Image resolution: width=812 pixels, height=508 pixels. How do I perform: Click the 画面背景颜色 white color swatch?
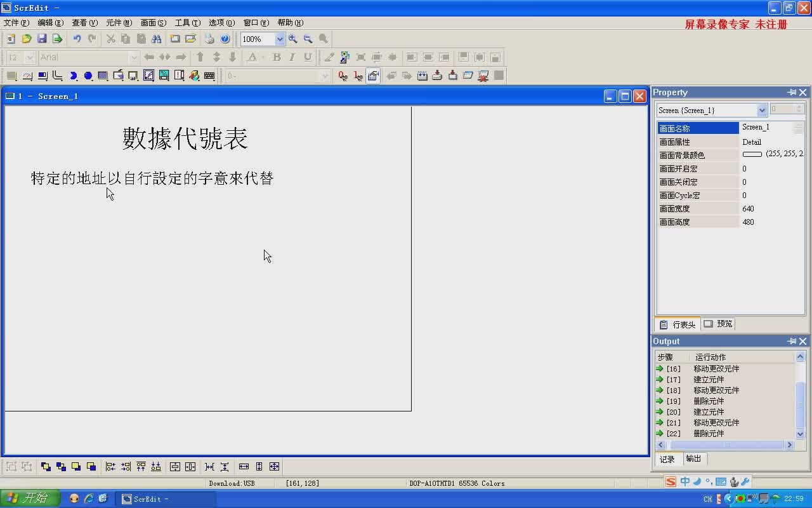(x=752, y=154)
